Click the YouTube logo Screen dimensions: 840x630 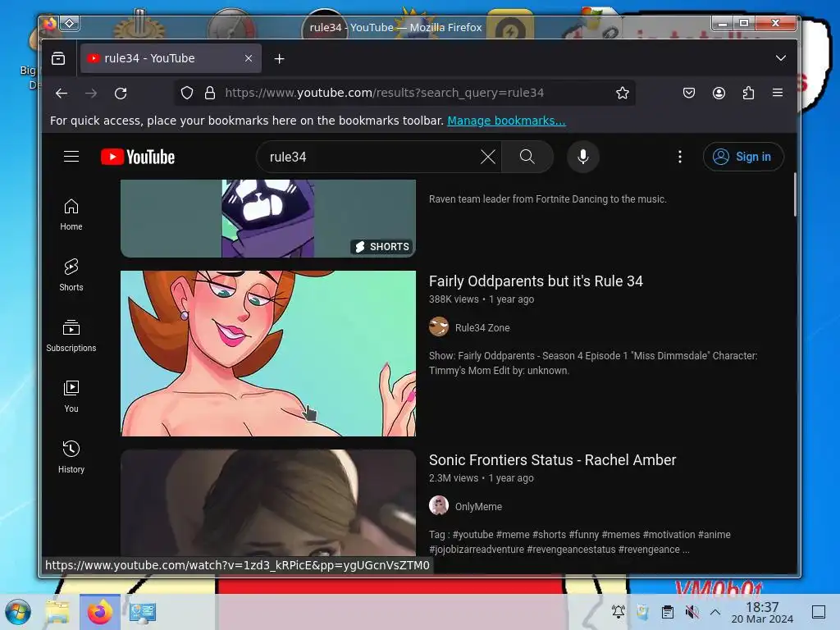coord(138,157)
